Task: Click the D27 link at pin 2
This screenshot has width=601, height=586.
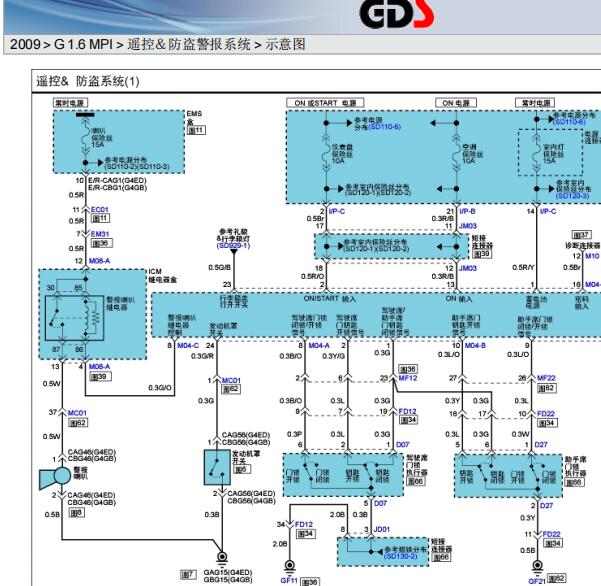Action: coord(547,506)
